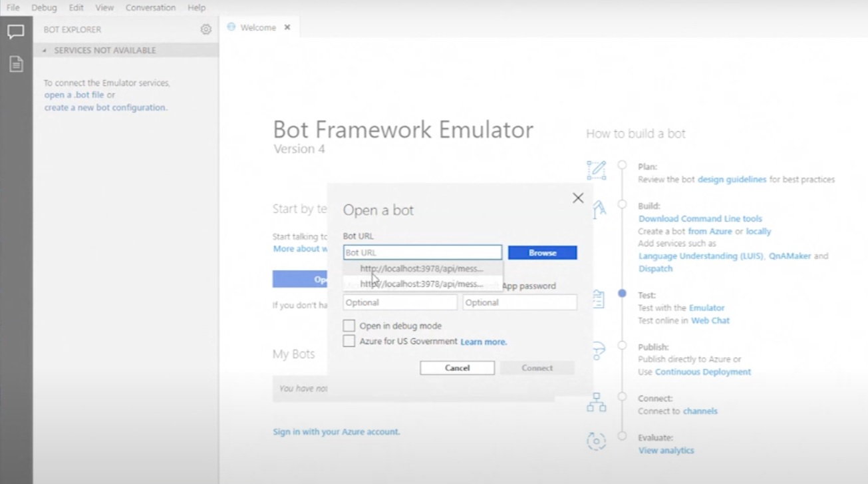Open Bot Explorer settings gear
This screenshot has height=484, width=868.
pos(206,29)
